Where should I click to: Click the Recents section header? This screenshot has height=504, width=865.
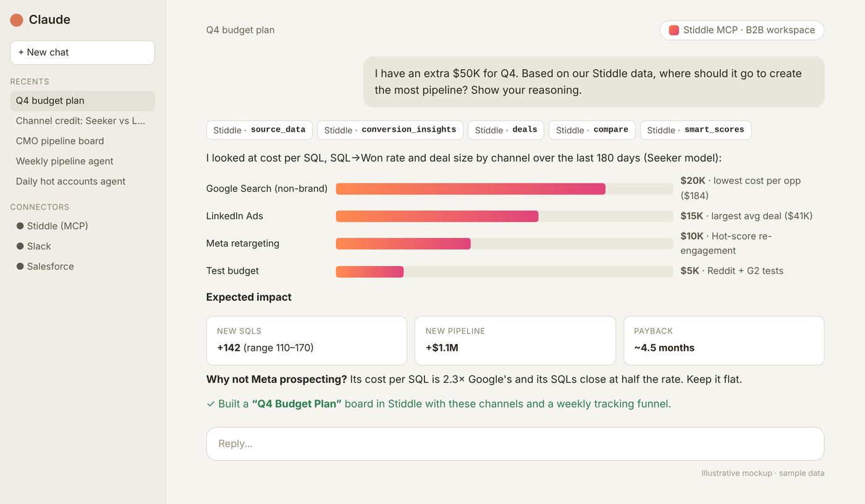[30, 82]
